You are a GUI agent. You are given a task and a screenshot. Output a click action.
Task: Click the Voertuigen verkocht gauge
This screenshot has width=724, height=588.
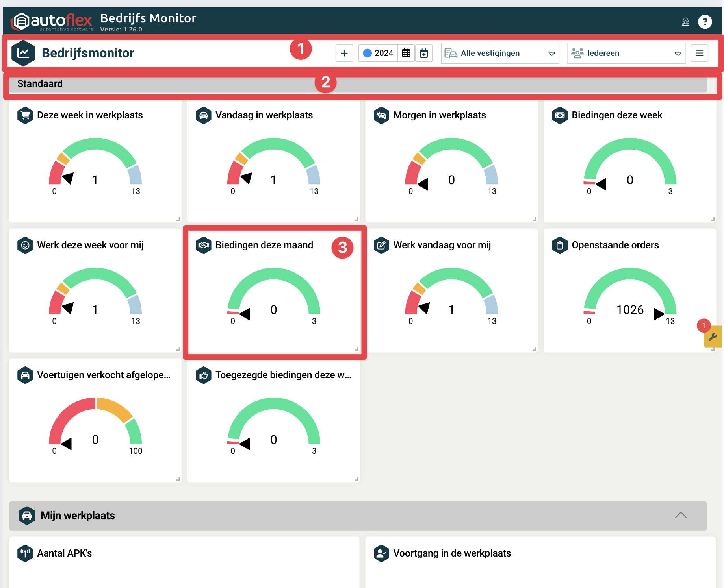tap(95, 425)
